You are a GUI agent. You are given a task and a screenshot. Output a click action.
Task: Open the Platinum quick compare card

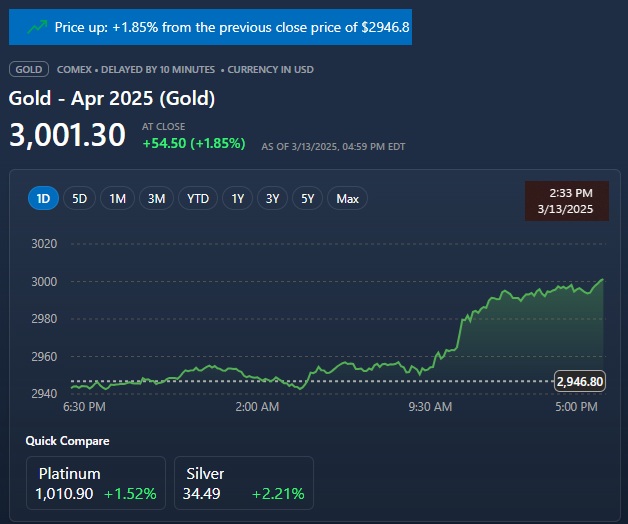pyautogui.click(x=96, y=483)
